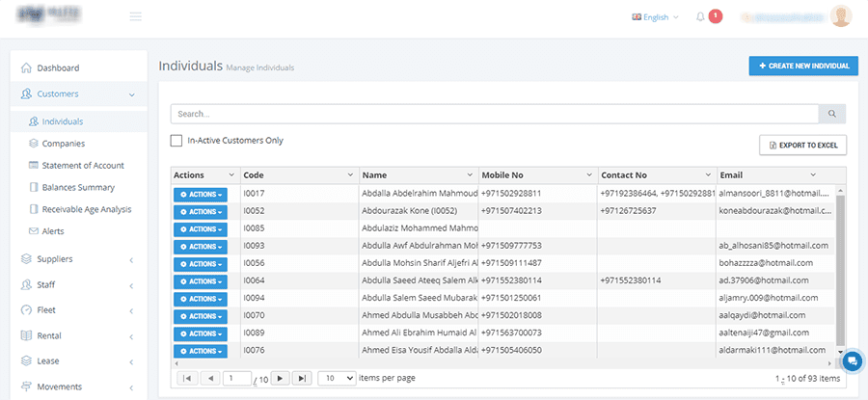
Task: Click vertical scrollbar of the grid
Action: (840, 270)
